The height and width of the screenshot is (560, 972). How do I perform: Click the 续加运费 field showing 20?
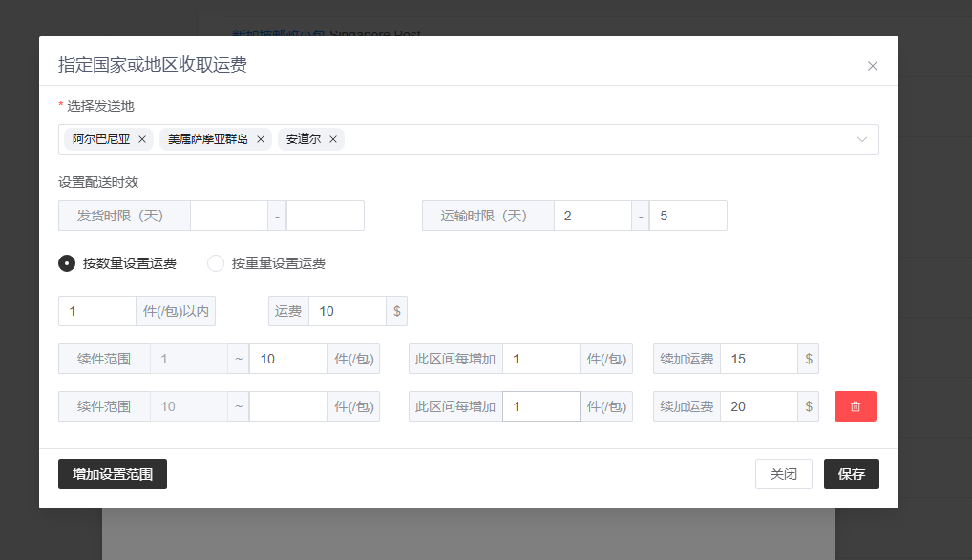[x=758, y=406]
